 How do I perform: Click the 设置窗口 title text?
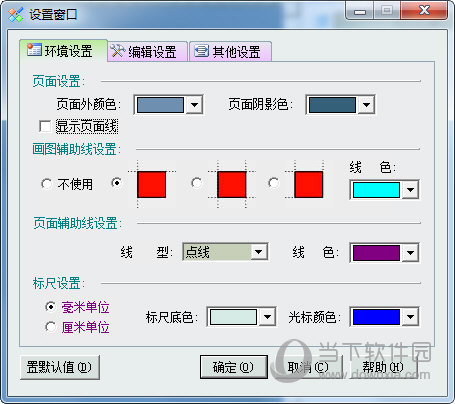click(53, 14)
